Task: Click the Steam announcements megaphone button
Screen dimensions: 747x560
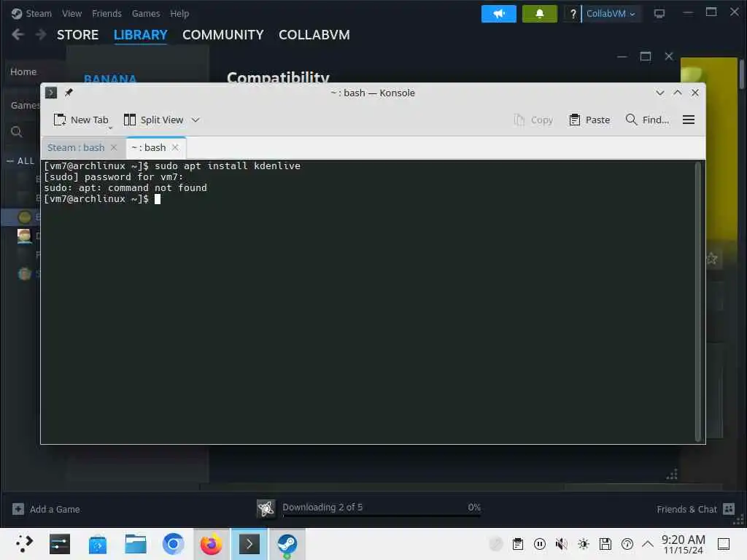Action: tap(499, 14)
